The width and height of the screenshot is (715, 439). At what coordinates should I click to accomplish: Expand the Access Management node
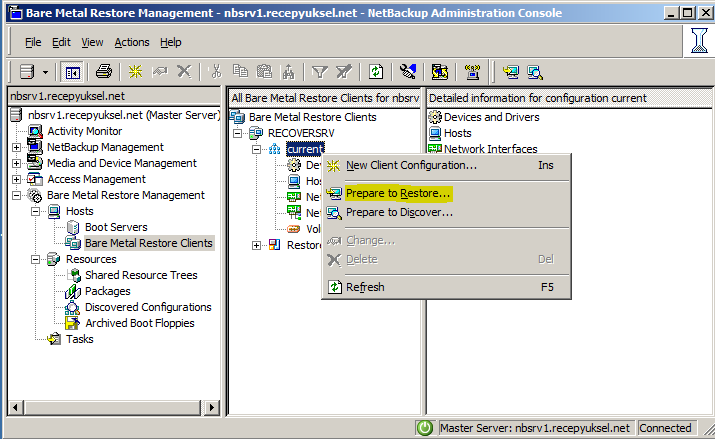click(x=16, y=180)
